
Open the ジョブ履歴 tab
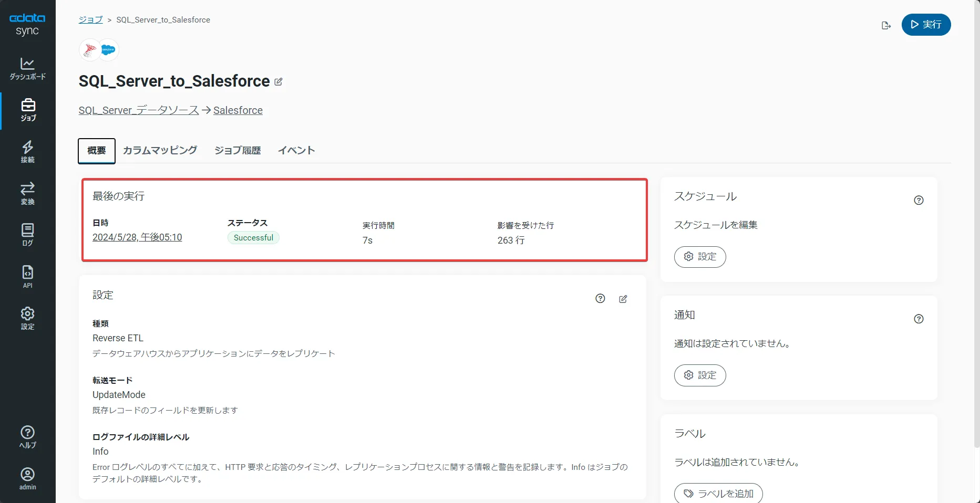pyautogui.click(x=237, y=150)
